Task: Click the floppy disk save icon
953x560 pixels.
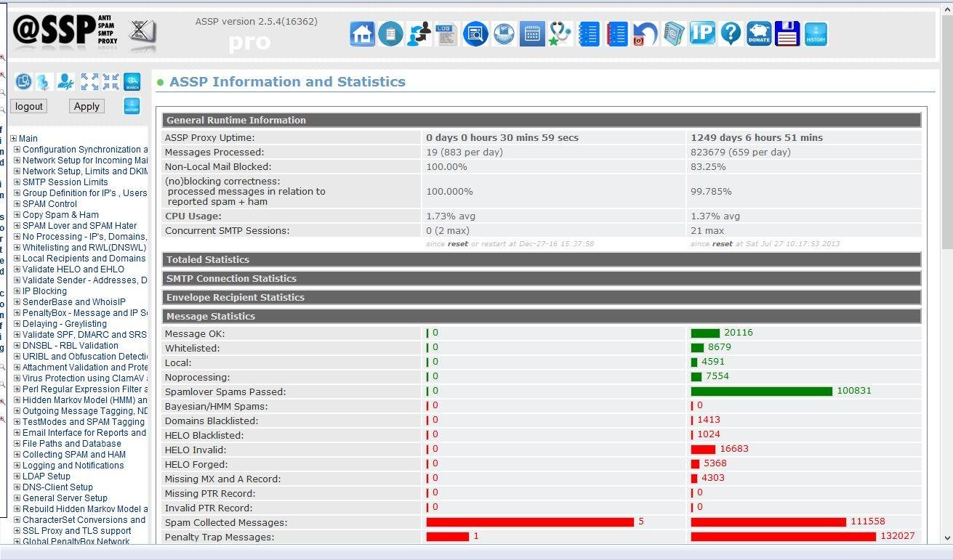Action: 787,34
